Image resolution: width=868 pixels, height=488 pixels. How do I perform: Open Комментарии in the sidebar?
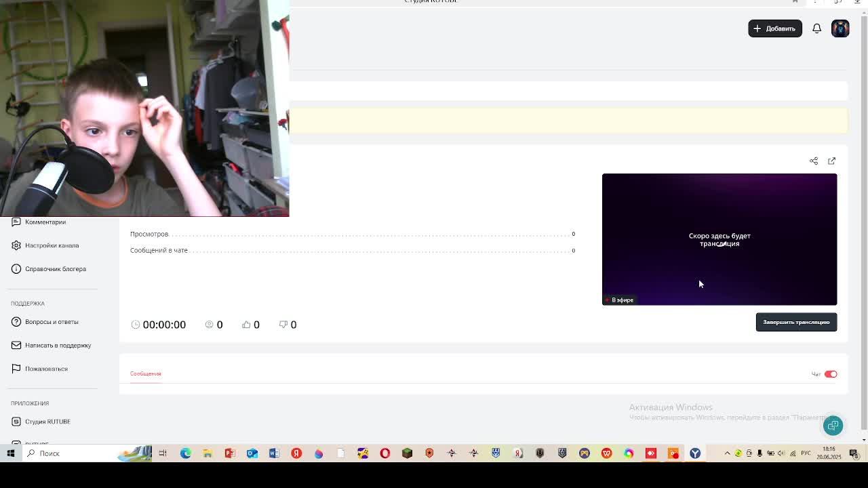coord(45,222)
